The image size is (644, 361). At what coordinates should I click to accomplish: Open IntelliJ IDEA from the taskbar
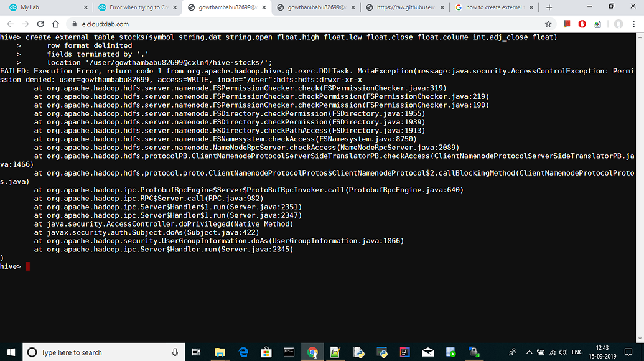pos(404,352)
